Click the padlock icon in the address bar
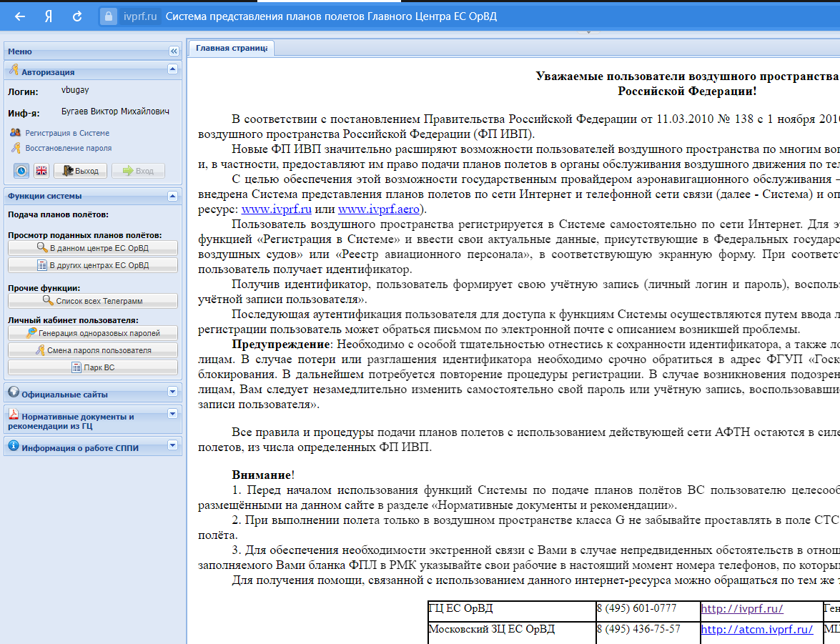The image size is (840, 644). (108, 16)
